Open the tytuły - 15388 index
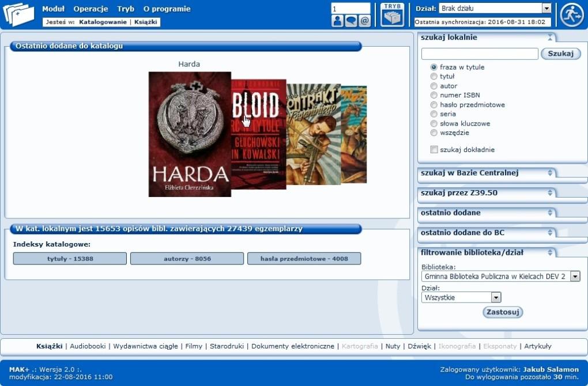 point(70,259)
